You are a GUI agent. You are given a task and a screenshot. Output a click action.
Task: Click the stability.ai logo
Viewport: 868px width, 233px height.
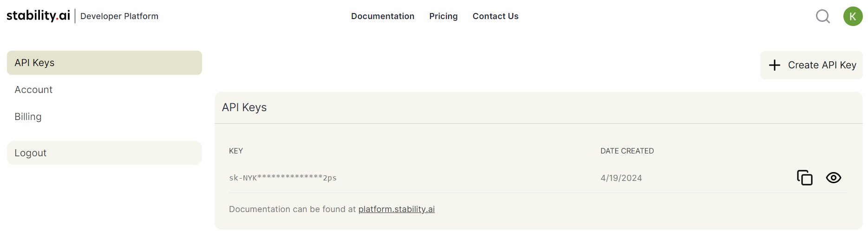[38, 16]
